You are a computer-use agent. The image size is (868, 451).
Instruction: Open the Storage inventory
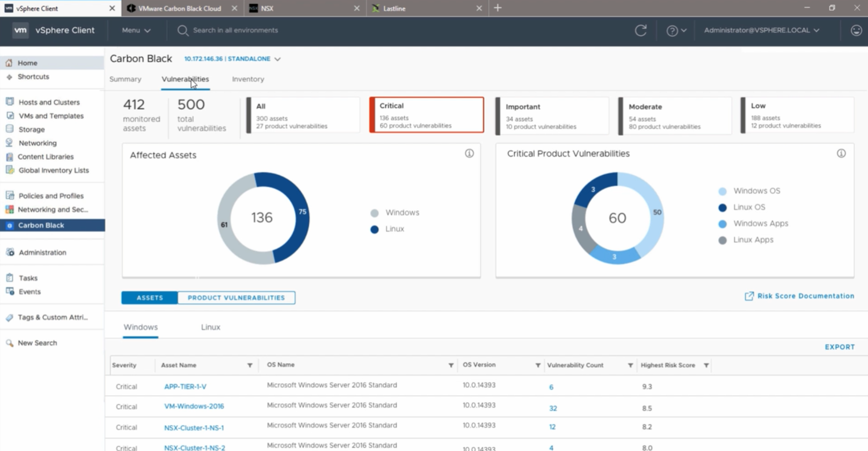click(x=32, y=129)
